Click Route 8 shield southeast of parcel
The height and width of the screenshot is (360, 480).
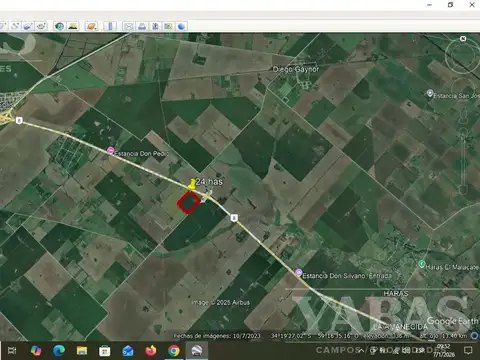pos(234,218)
